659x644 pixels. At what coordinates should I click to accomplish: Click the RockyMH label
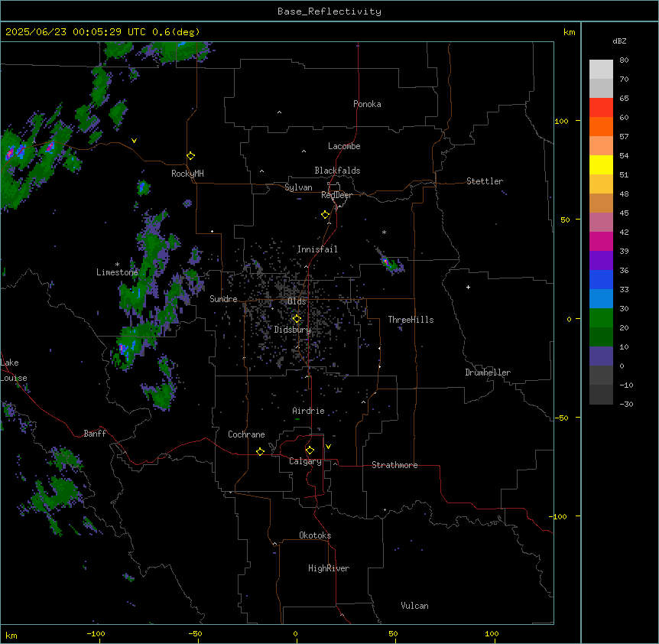click(x=187, y=174)
